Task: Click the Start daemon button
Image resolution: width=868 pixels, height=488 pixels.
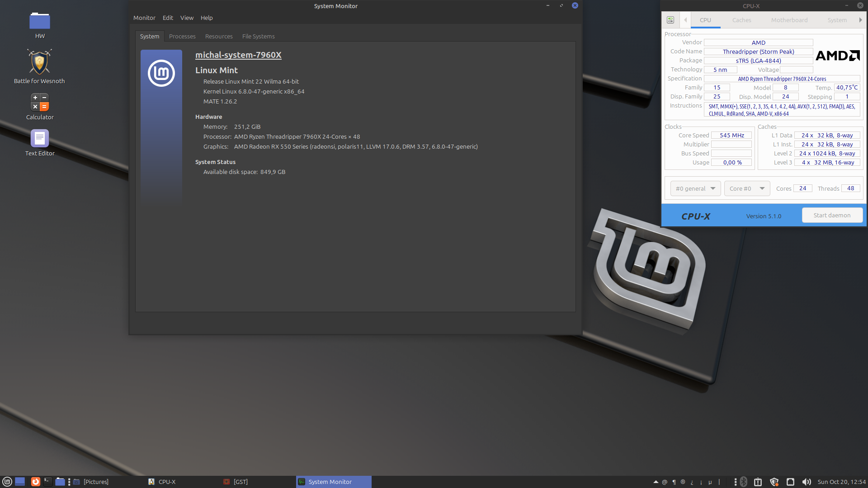Action: [832, 215]
